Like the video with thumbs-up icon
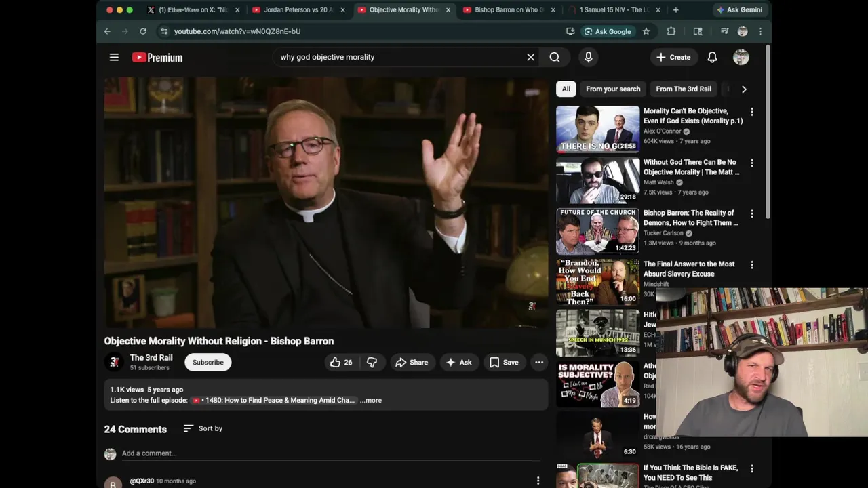868x488 pixels. [x=341, y=362]
